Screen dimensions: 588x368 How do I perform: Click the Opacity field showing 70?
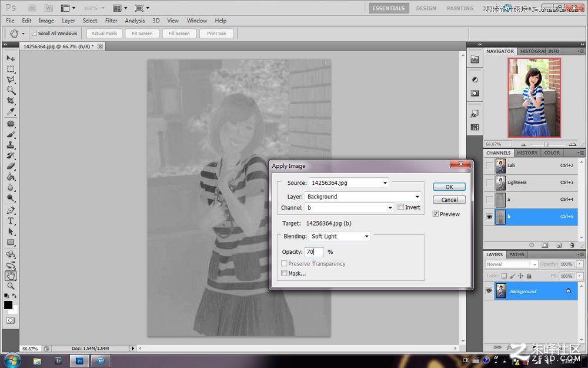pos(314,251)
